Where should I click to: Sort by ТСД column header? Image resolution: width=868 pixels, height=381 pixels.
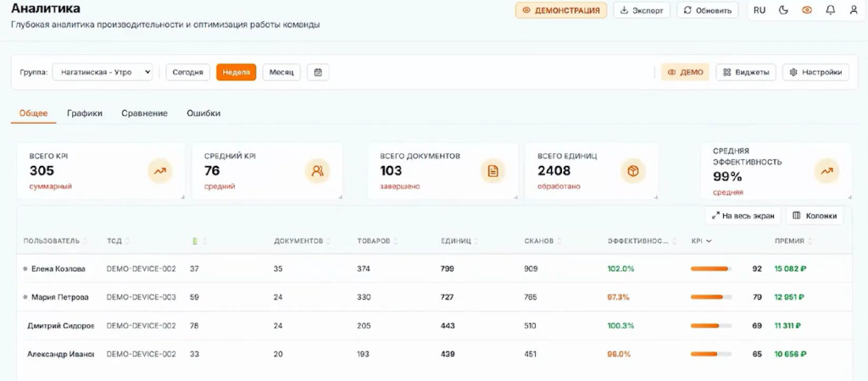click(118, 241)
